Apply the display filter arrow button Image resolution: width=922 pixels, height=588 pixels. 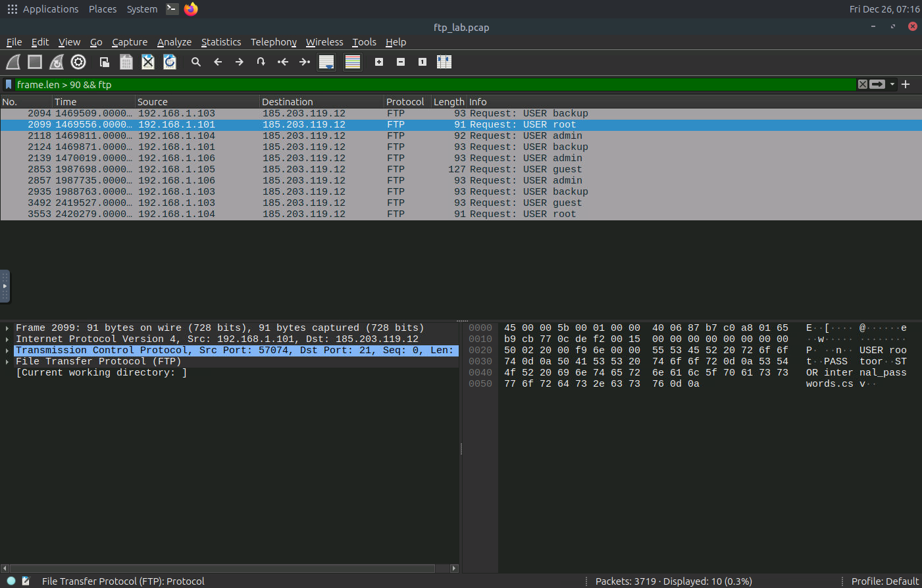click(x=877, y=84)
